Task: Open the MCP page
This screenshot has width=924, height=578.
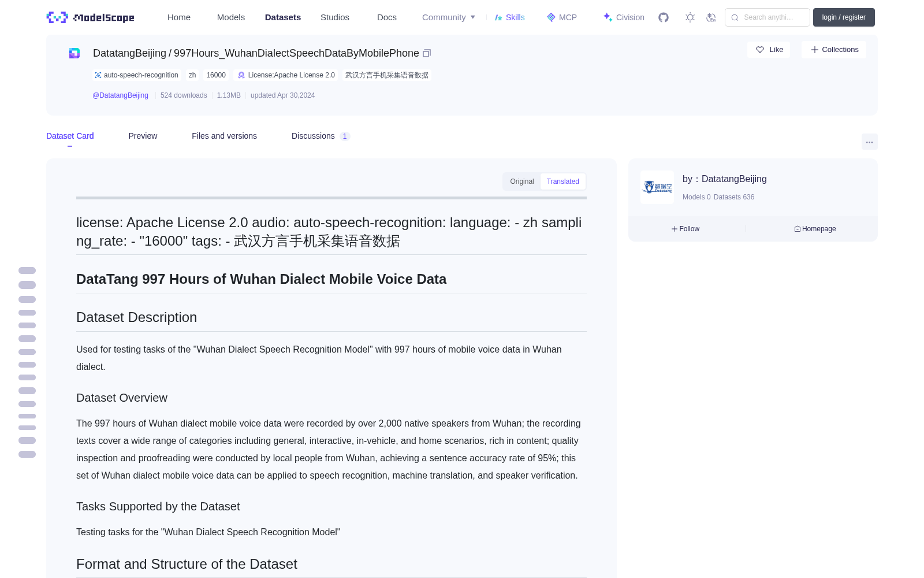Action: pos(562,17)
